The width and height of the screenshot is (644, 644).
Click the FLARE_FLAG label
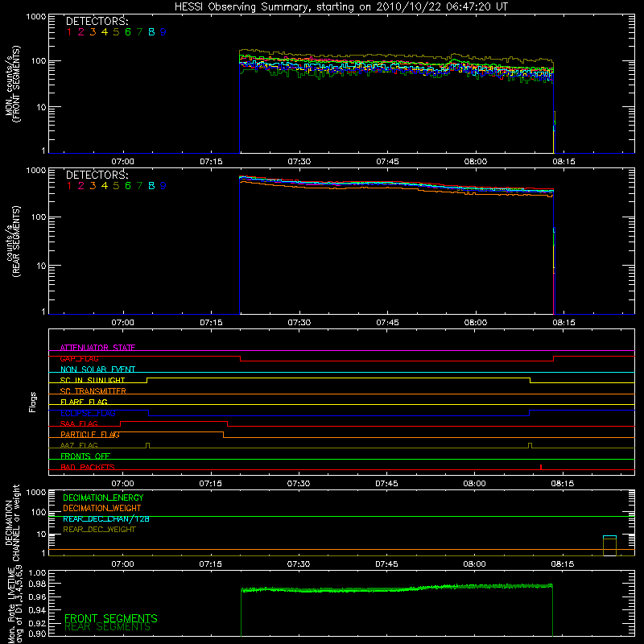pyautogui.click(x=84, y=402)
